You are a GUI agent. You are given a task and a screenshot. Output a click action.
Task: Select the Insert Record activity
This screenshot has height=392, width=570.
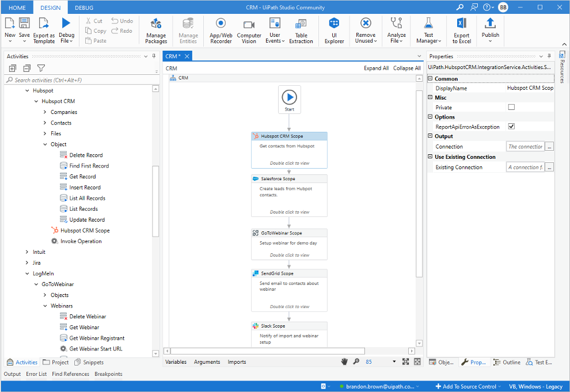[x=81, y=188]
